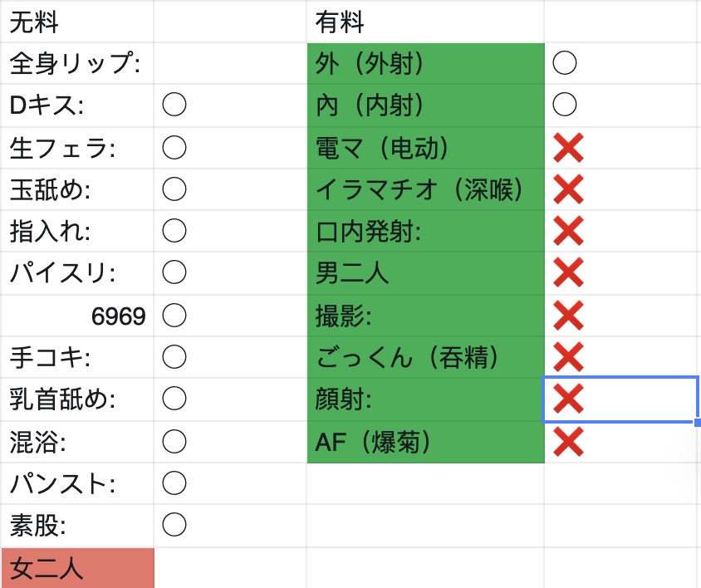Click the circle beside 素股

(174, 525)
